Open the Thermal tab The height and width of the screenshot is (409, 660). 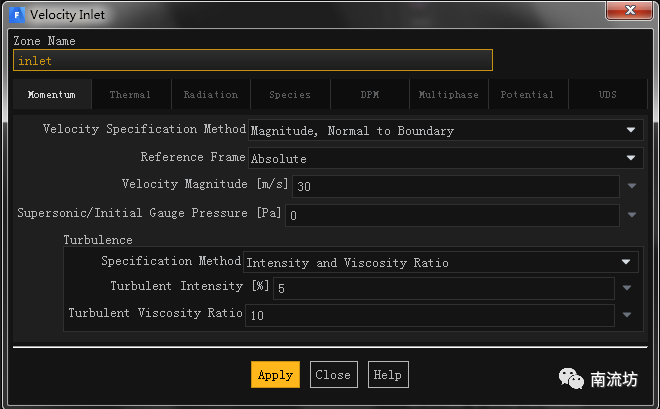coord(130,95)
